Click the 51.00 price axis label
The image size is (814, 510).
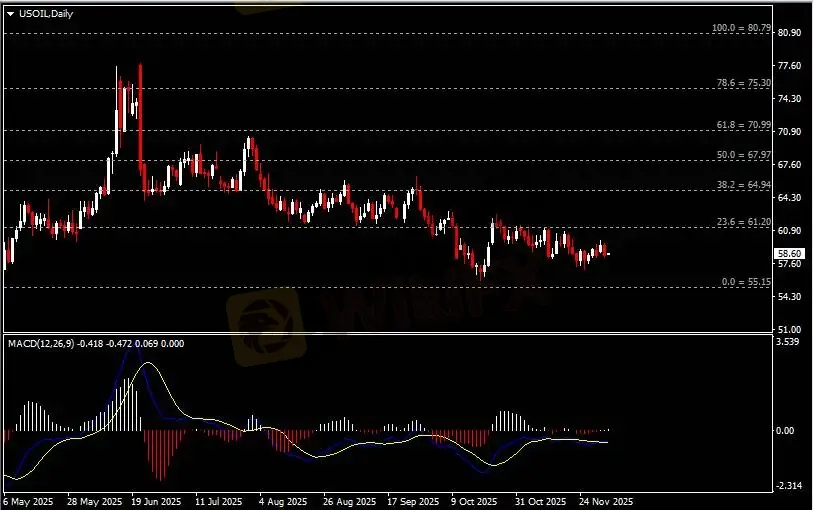coord(789,329)
